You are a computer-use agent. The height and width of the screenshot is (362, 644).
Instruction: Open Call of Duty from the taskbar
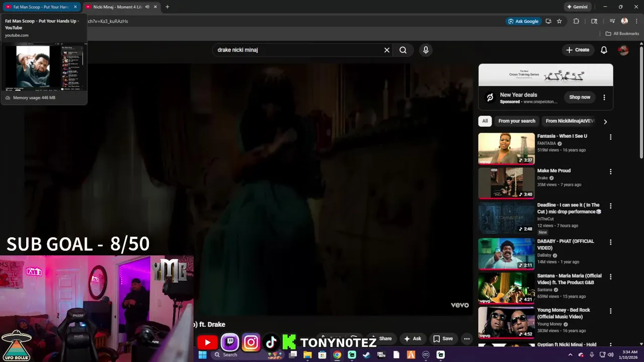pos(381,354)
